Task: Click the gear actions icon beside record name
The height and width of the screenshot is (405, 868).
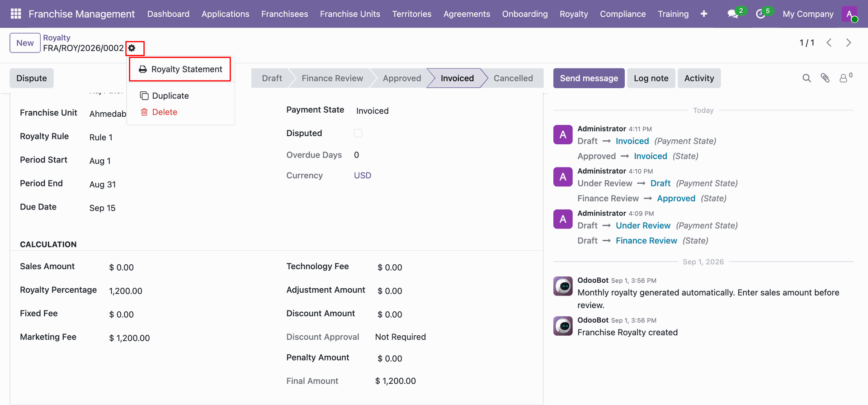Action: pos(132,48)
